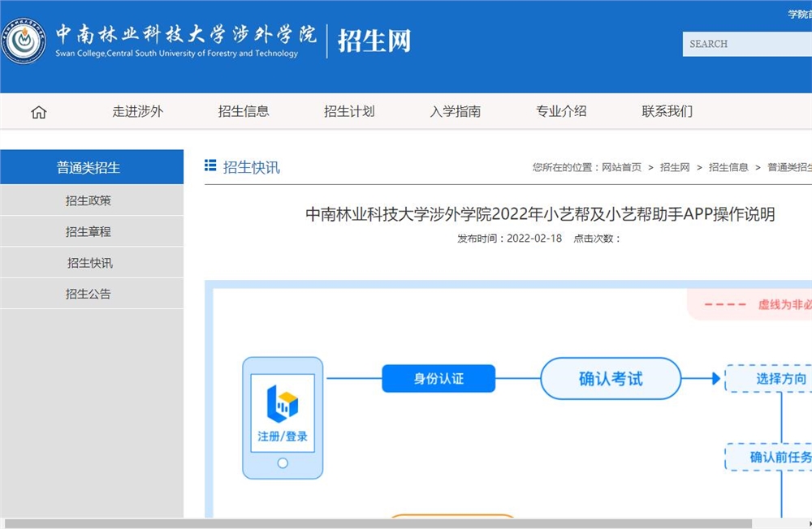812x529 pixels.
Task: Click the 点击次数 label
Action: point(597,239)
